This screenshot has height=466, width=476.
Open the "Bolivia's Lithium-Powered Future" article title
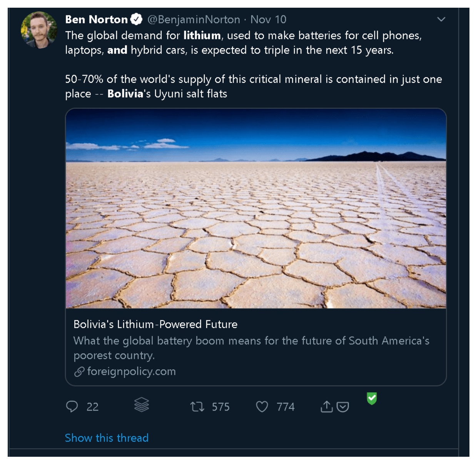(155, 324)
